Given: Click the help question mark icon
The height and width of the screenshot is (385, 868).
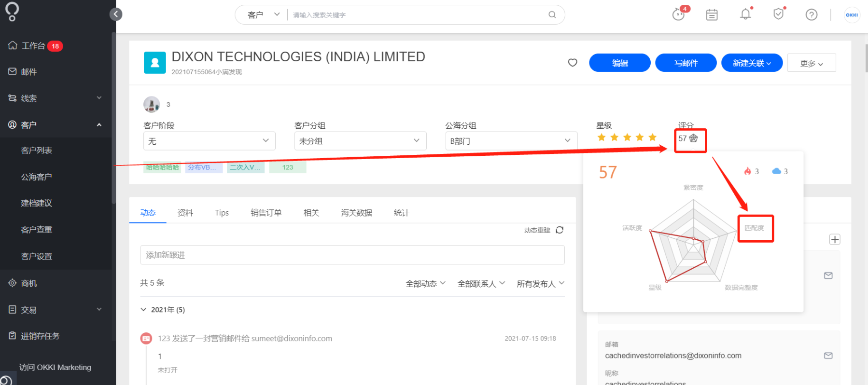Looking at the screenshot, I should click(x=812, y=15).
